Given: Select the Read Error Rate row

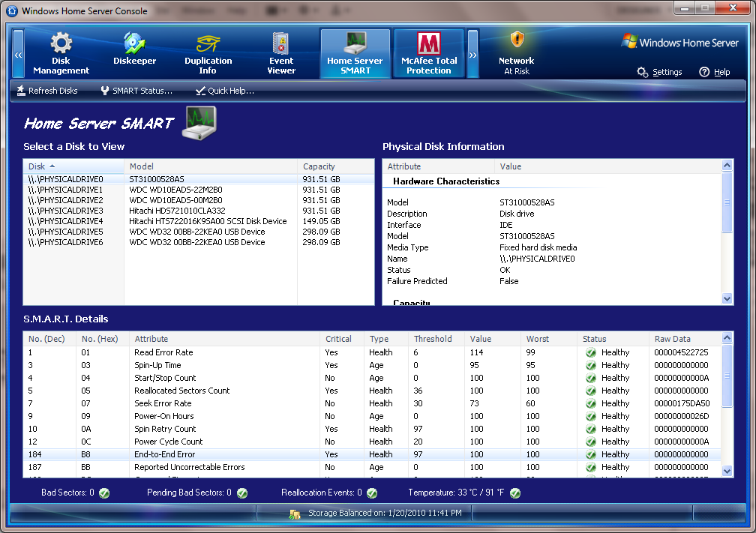Looking at the screenshot, I should point(372,353).
